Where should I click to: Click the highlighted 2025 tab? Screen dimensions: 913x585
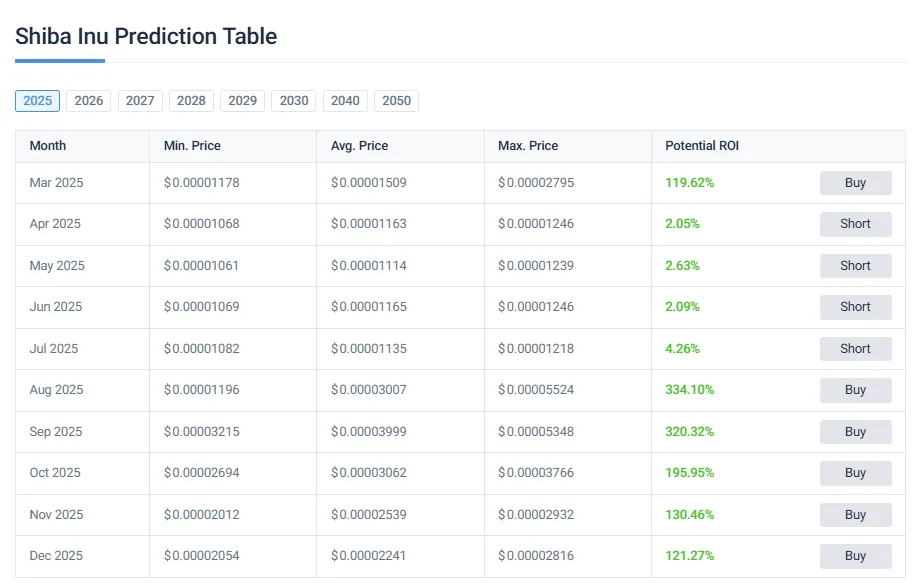pyautogui.click(x=37, y=100)
